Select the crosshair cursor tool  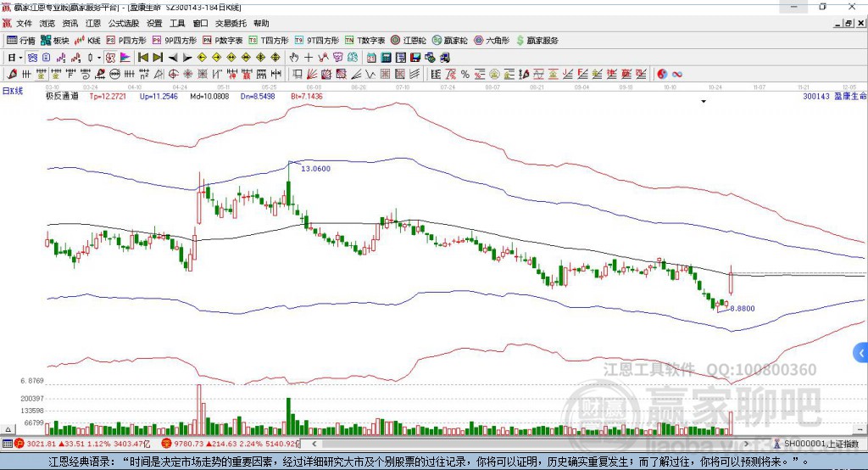309,58
